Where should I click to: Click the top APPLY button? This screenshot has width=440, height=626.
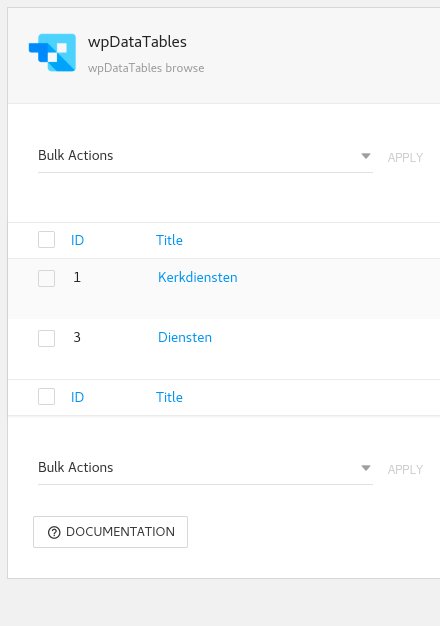pyautogui.click(x=405, y=158)
